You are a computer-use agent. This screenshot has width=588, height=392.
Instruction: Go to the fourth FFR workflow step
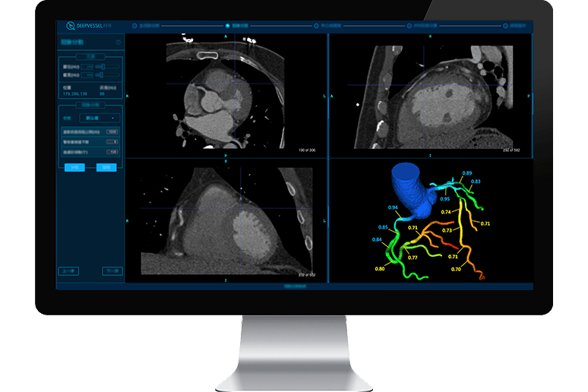pyautogui.click(x=409, y=26)
